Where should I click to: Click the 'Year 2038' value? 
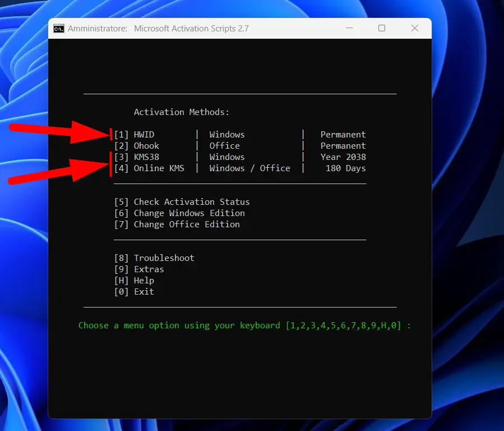tap(343, 157)
